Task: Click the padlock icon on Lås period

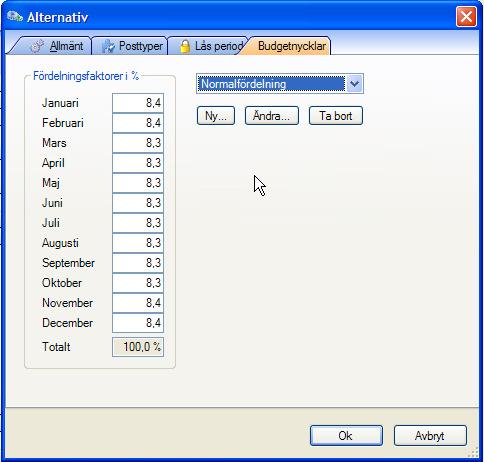Action: point(185,46)
